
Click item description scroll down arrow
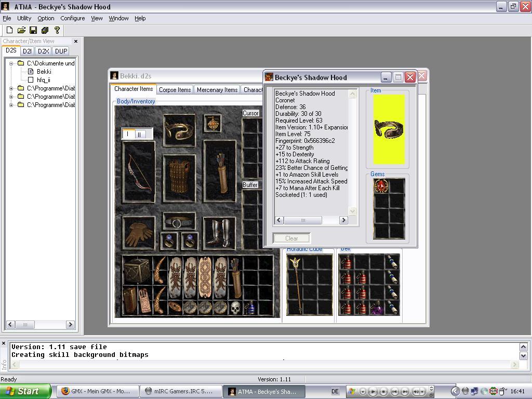(x=353, y=211)
